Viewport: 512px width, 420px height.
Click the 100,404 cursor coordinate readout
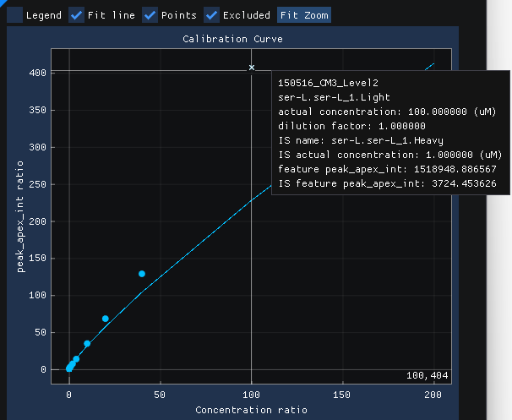(x=428, y=375)
